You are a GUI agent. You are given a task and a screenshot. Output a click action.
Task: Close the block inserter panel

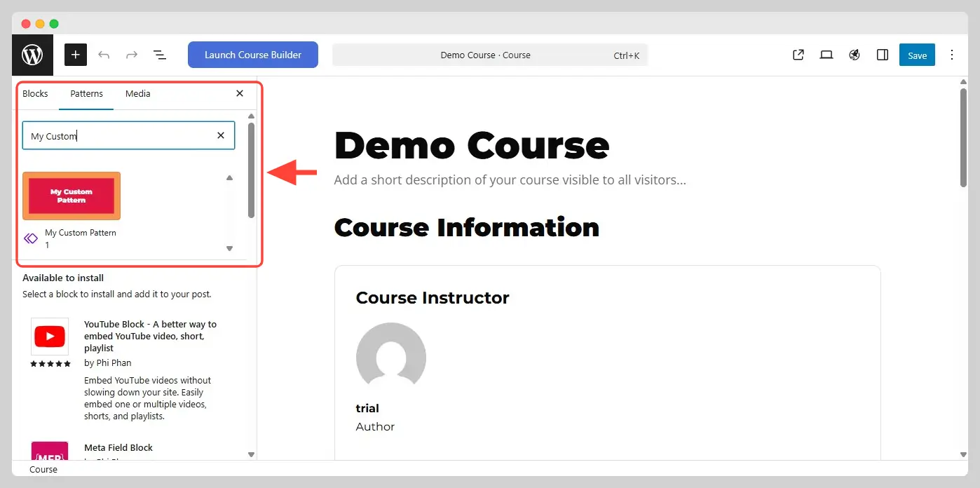point(240,93)
